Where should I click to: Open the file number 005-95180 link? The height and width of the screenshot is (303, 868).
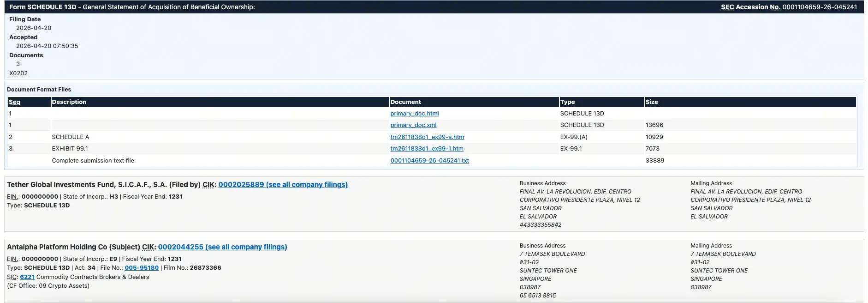(x=142, y=268)
